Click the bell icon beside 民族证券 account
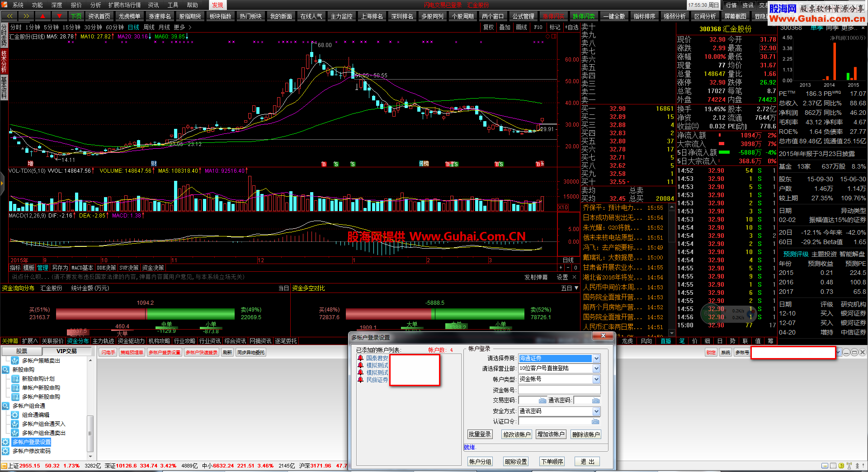 pyautogui.click(x=360, y=380)
